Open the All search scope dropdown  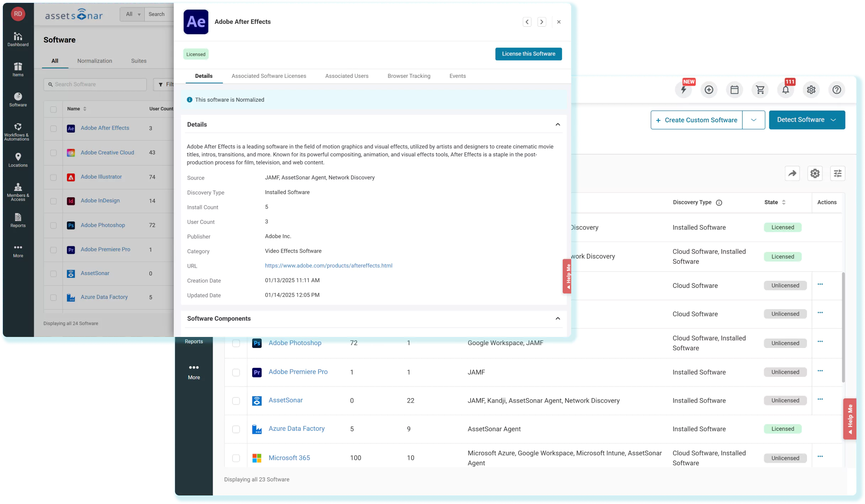pyautogui.click(x=133, y=14)
